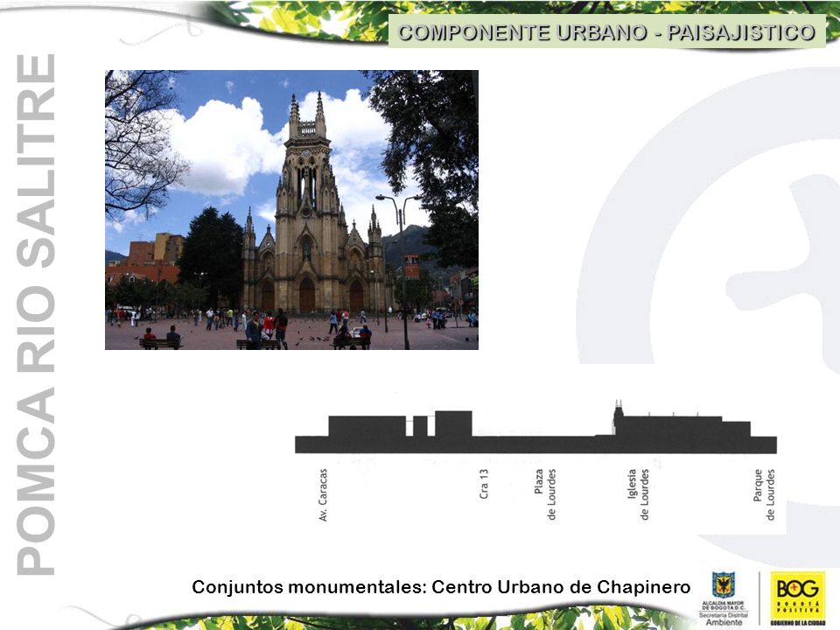Screen dimensions: 840x630
Task: Click the 'Av. Caracas' label
Action: coord(323,495)
